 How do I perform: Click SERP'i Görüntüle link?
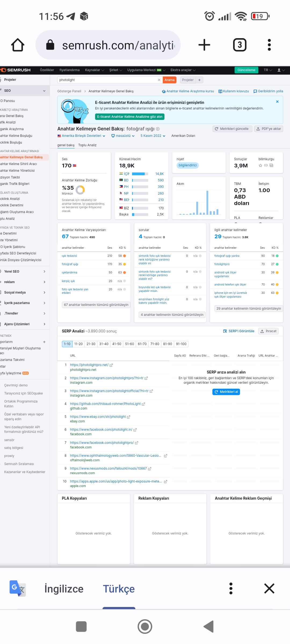(239, 331)
